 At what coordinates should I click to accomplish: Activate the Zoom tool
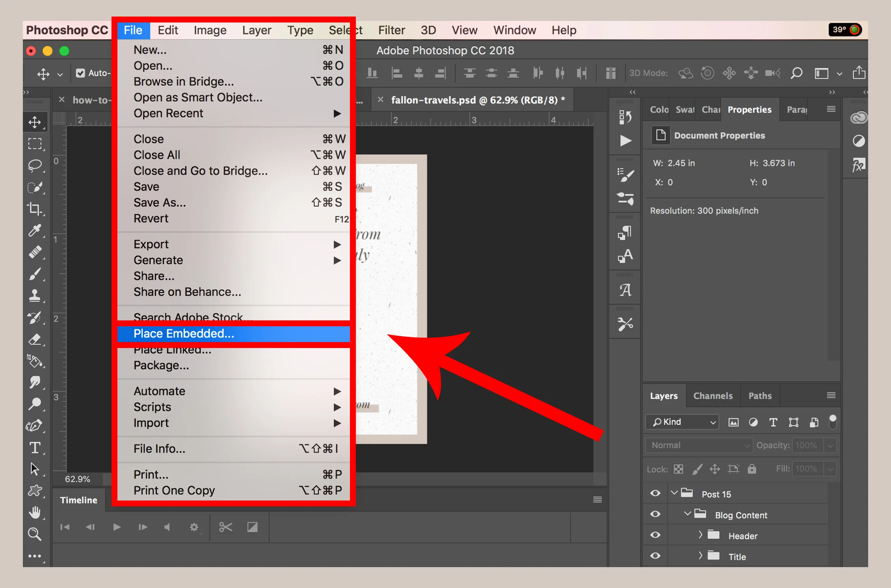(35, 534)
